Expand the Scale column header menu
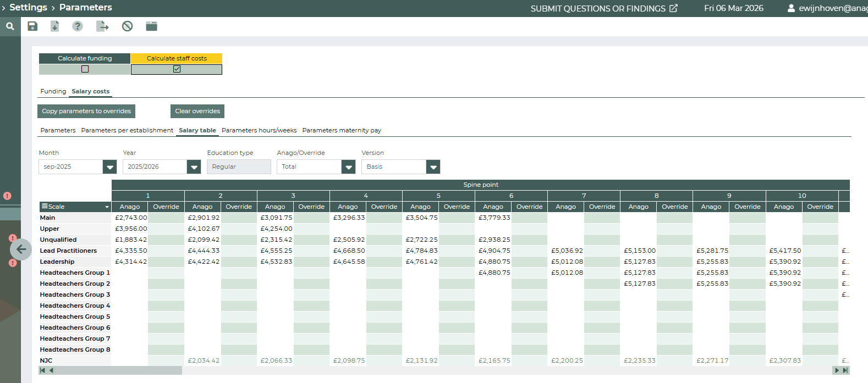The height and width of the screenshot is (383, 868). (107, 207)
